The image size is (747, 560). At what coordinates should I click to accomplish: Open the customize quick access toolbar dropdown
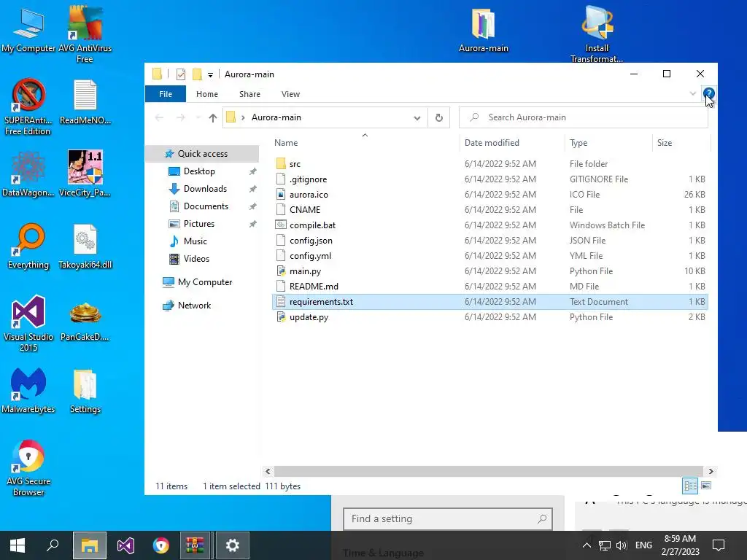coord(210,75)
